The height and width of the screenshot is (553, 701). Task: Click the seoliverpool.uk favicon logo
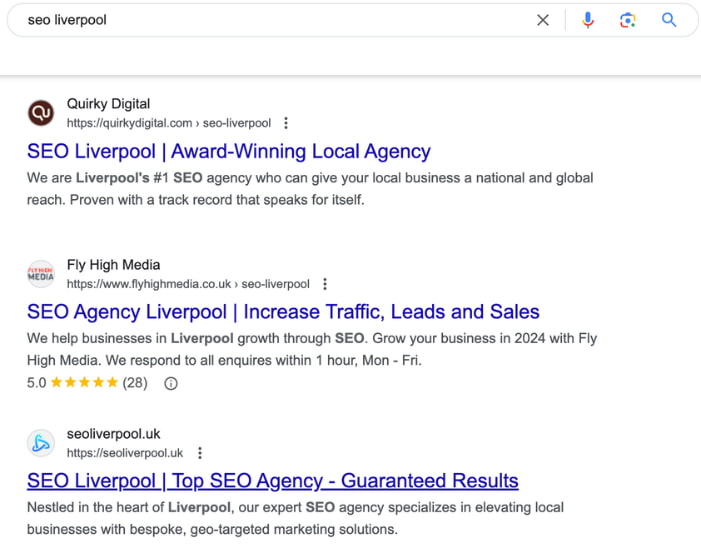41,443
